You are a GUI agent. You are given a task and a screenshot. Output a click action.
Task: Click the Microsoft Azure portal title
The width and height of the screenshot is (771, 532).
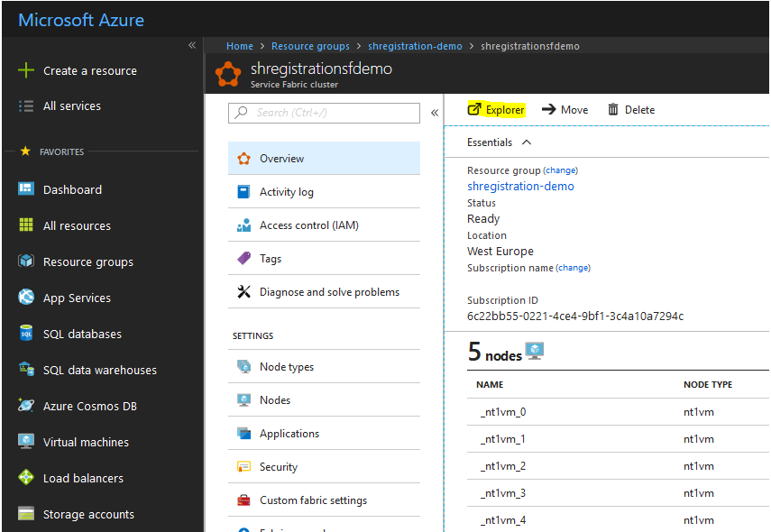pyautogui.click(x=81, y=20)
